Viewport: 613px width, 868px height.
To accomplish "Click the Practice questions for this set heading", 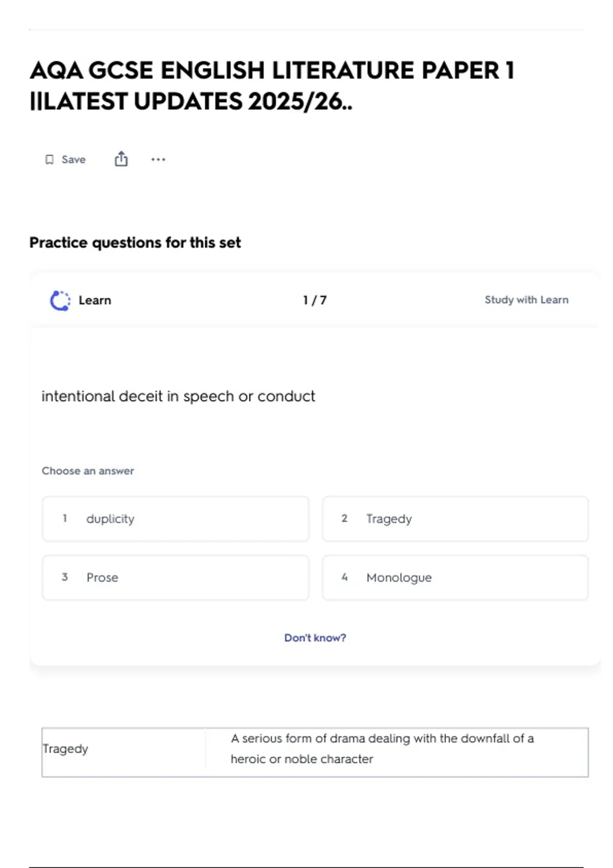I will 135,243.
